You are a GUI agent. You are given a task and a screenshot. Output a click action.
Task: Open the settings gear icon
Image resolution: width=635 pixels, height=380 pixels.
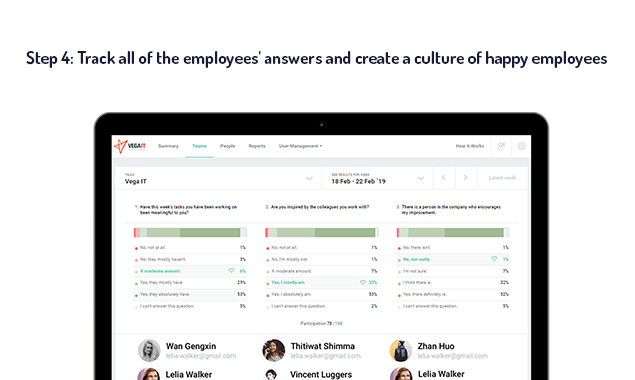pos(522,146)
